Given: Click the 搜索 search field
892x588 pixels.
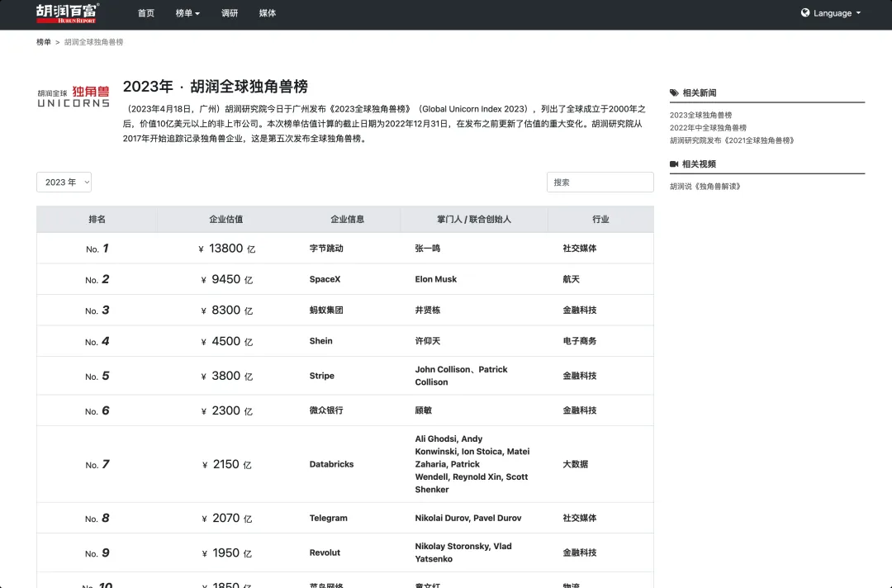Looking at the screenshot, I should click(600, 182).
